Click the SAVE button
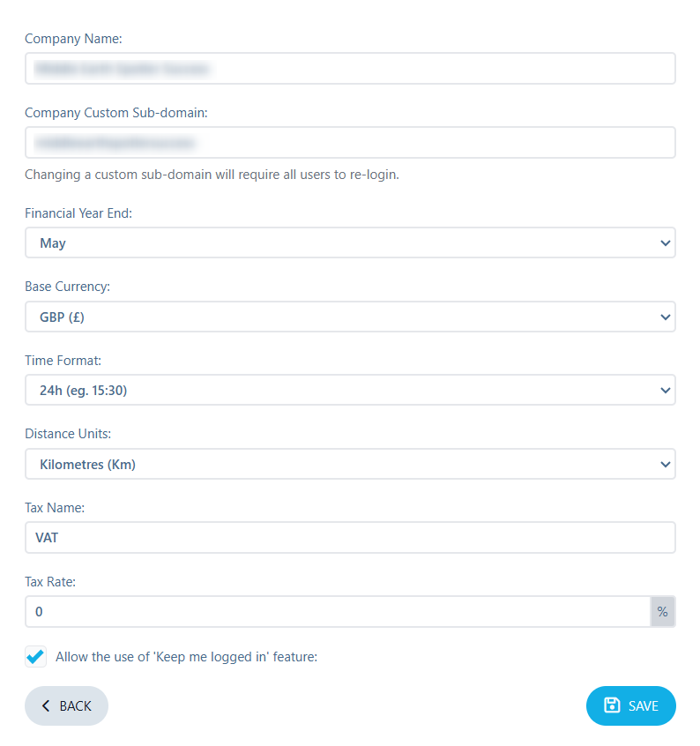700x746 pixels. [x=630, y=705]
